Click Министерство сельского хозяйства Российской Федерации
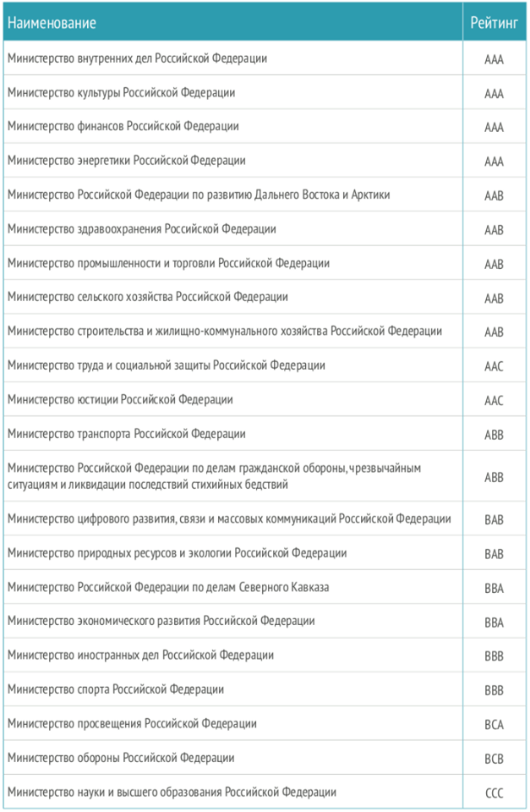This screenshot has height=812, width=530. point(148,297)
